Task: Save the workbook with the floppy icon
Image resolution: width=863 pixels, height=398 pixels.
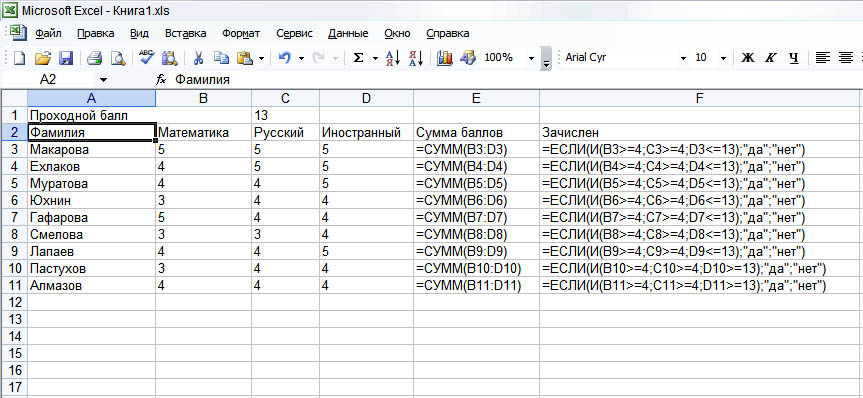Action: tap(66, 58)
